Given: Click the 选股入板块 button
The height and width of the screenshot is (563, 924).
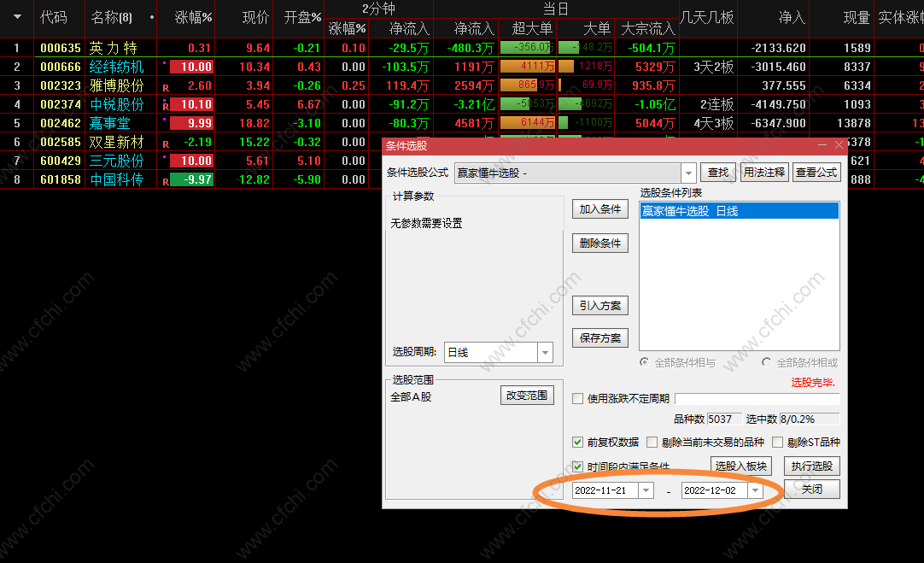Looking at the screenshot, I should (x=740, y=466).
